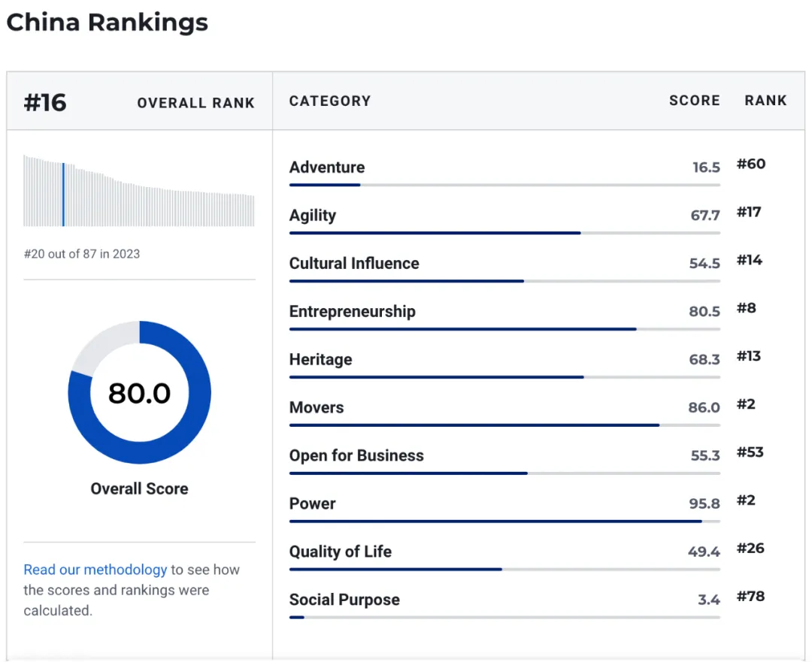Viewport: 812px width, 662px height.
Task: Open the Quality of Life category
Action: (x=340, y=552)
